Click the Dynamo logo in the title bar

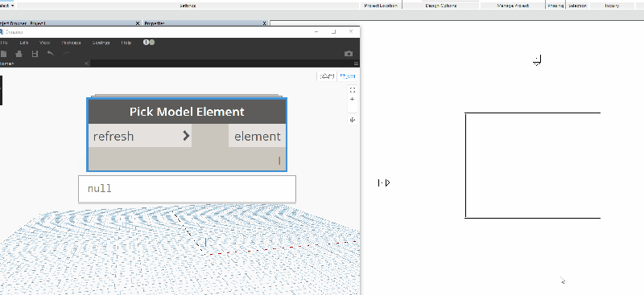tap(2, 32)
